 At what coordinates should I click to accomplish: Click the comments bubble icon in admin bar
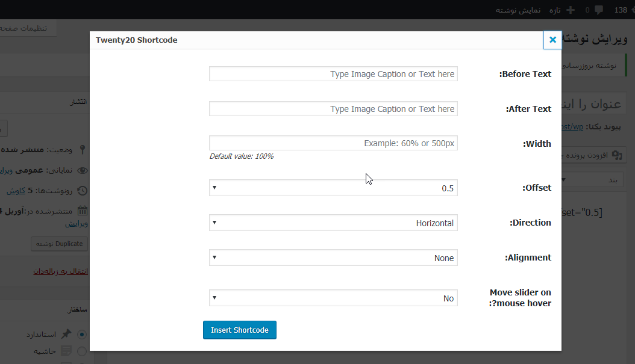[x=599, y=10]
